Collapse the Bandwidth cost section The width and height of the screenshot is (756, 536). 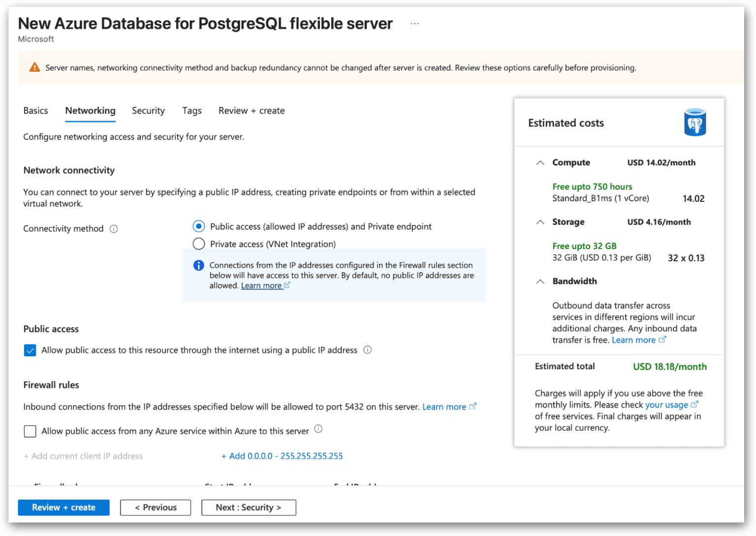[x=540, y=282]
